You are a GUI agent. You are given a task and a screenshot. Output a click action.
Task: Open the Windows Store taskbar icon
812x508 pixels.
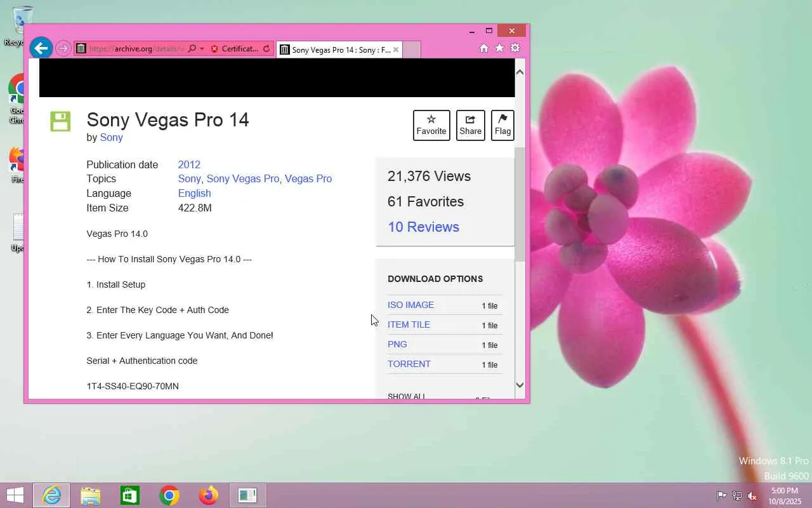[x=130, y=495]
